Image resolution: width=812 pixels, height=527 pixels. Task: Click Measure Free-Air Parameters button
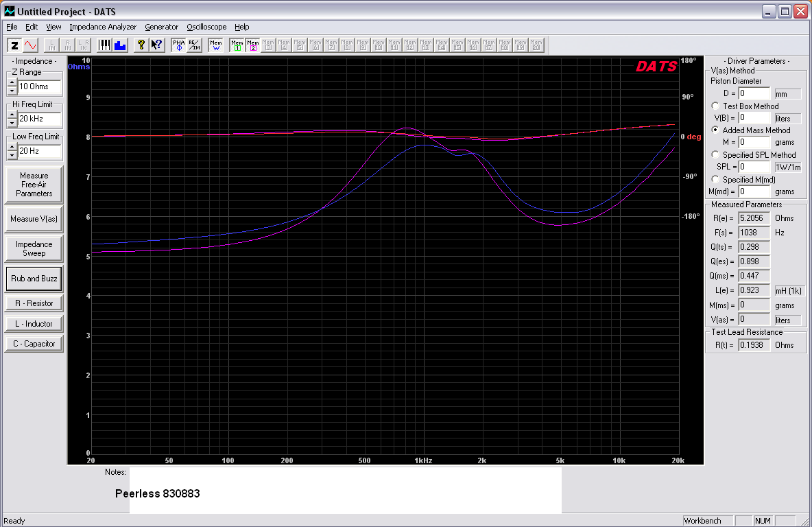click(x=34, y=185)
